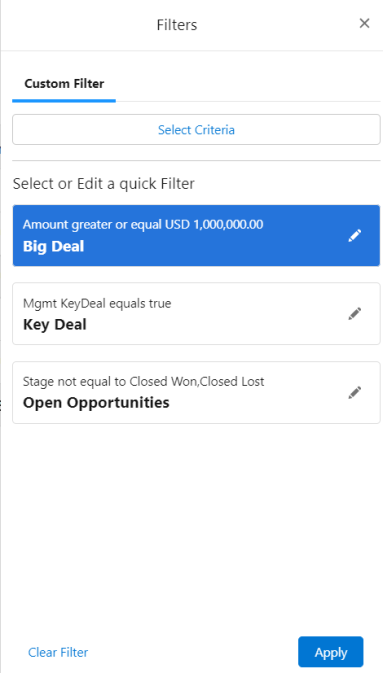Image resolution: width=383 pixels, height=673 pixels.
Task: Edit the Big Deal filter via pencil icon
Action: tap(355, 236)
